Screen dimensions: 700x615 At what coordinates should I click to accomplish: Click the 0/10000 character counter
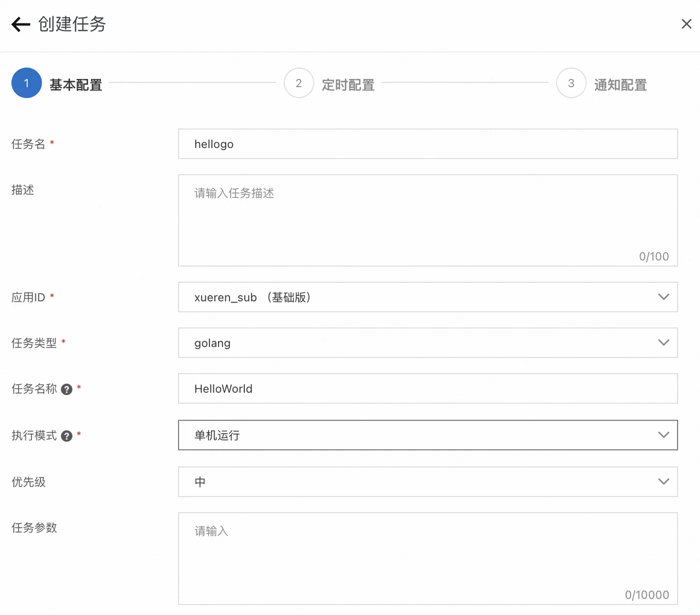point(647,595)
